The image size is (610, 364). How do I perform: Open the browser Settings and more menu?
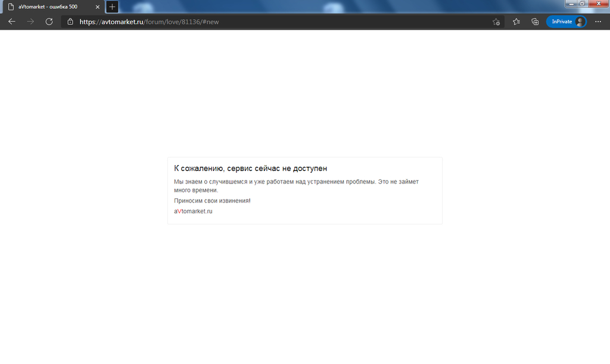[598, 22]
